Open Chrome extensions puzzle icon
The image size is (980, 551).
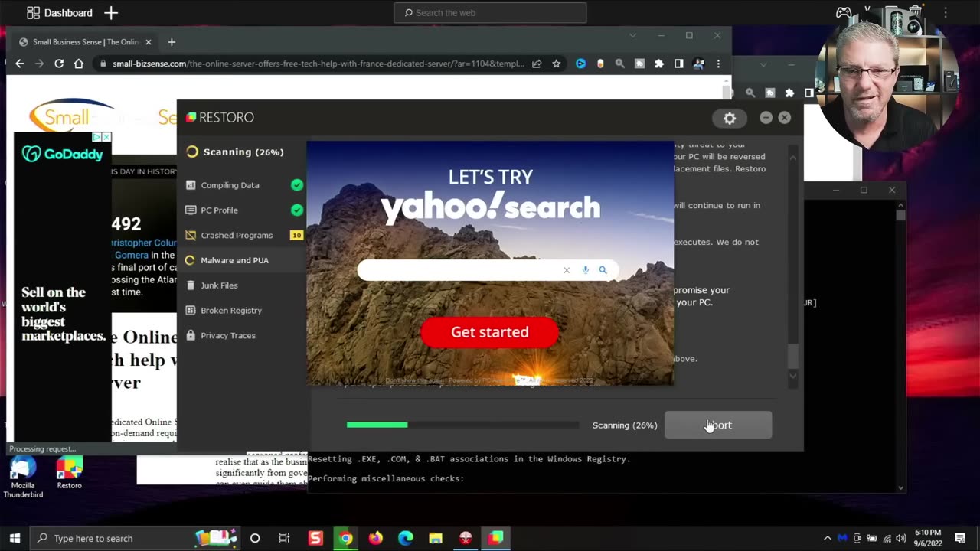pyautogui.click(x=658, y=64)
